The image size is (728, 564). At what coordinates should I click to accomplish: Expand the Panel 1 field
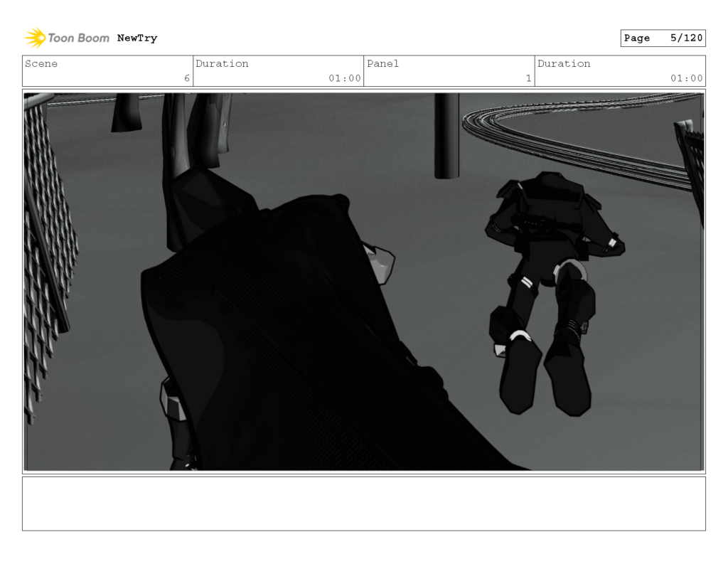click(448, 71)
